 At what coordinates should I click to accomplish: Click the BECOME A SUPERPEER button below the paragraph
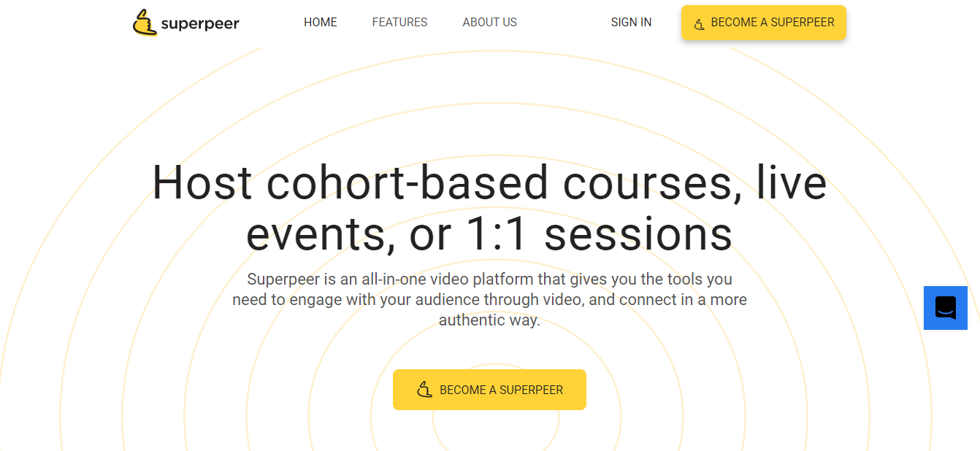click(x=489, y=390)
